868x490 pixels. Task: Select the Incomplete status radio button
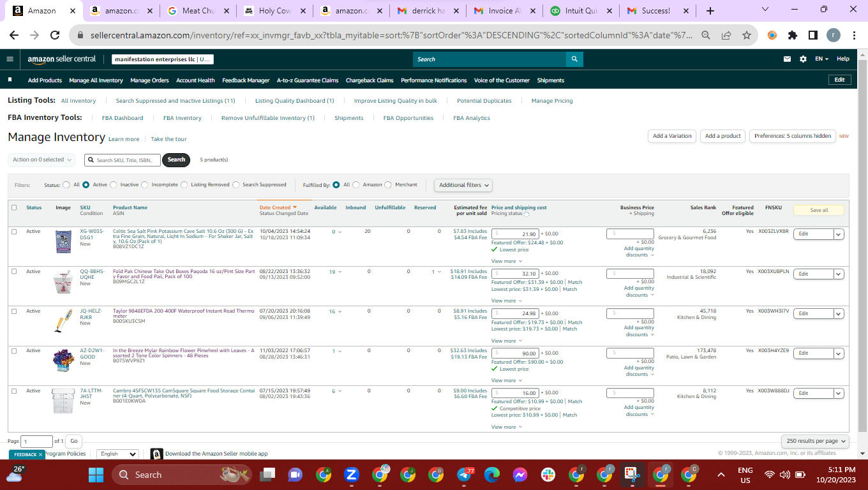pyautogui.click(x=145, y=185)
